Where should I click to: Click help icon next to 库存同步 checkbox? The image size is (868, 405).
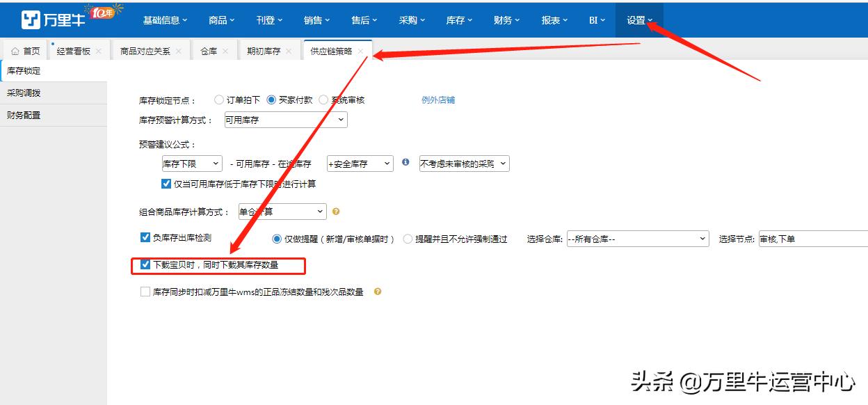pyautogui.click(x=377, y=292)
